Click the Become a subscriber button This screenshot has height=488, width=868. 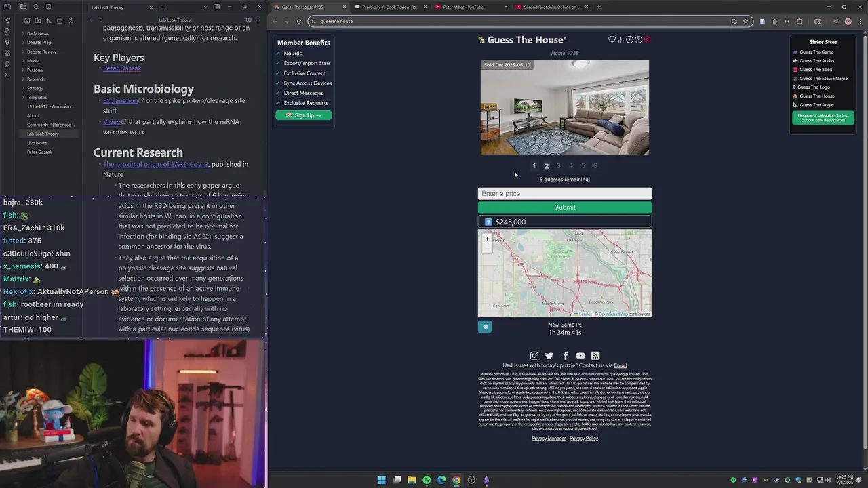tap(823, 117)
